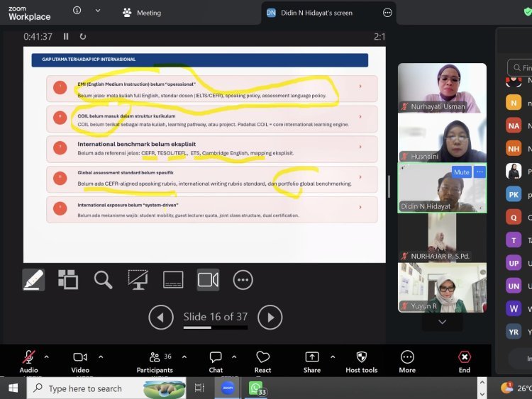Select participant avatar UN
This screenshot has width=532, height=399.
[514, 286]
